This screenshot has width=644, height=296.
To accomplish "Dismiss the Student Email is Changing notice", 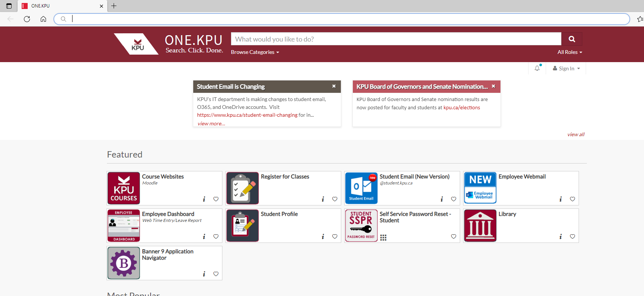I will click(334, 86).
